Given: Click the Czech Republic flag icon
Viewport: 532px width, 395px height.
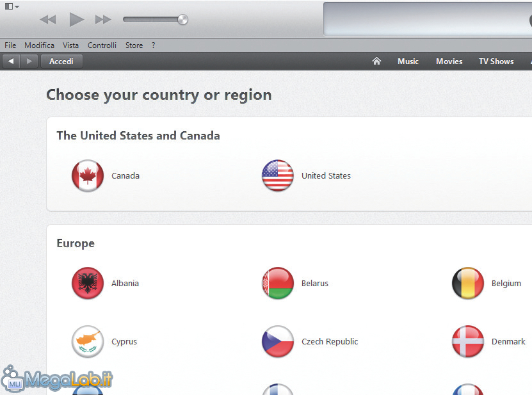Looking at the screenshot, I should (278, 341).
